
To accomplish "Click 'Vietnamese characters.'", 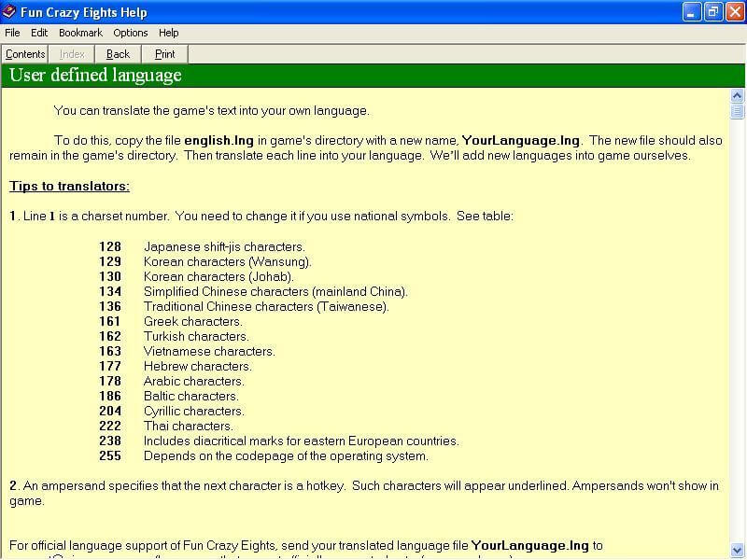I will [x=209, y=352].
